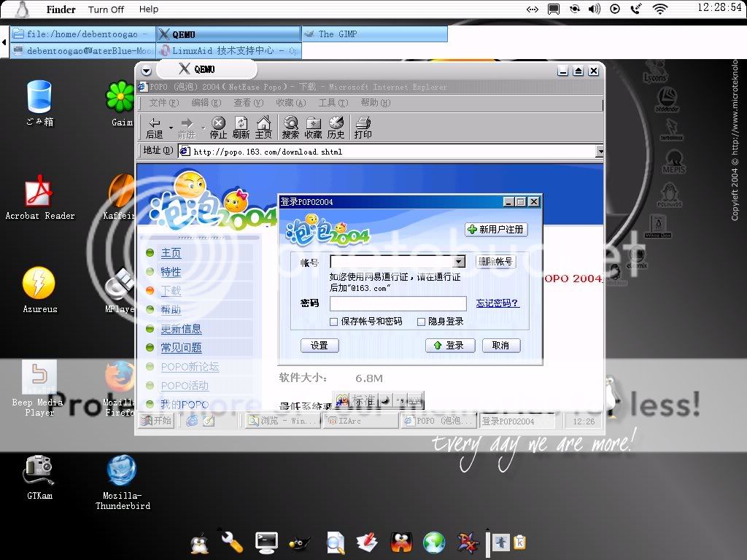Open the Gaim desktop icon

click(122, 104)
